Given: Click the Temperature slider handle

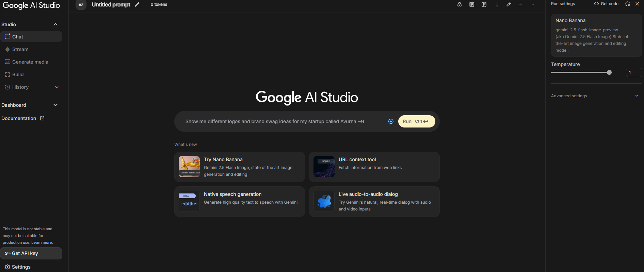Looking at the screenshot, I should [609, 72].
